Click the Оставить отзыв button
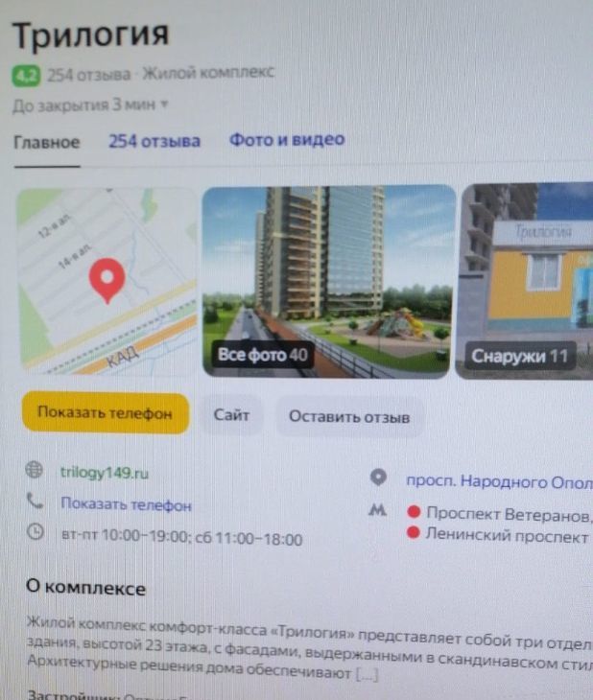 349,417
